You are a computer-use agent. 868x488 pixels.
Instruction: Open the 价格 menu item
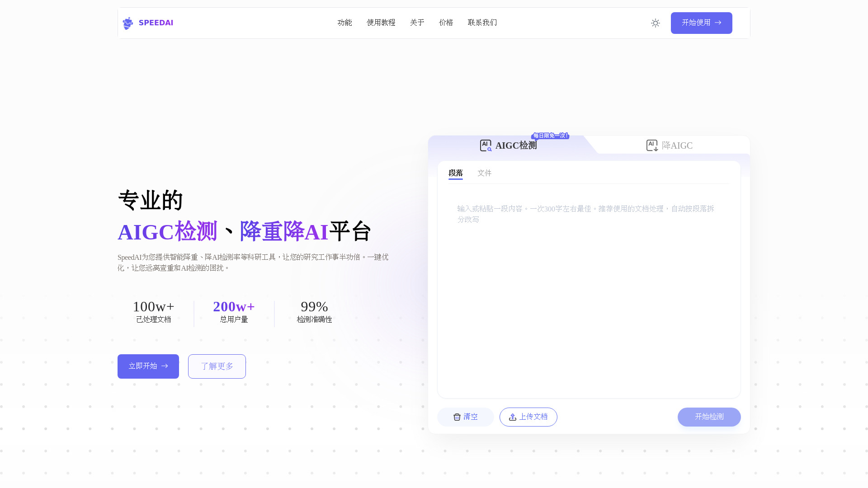[446, 23]
